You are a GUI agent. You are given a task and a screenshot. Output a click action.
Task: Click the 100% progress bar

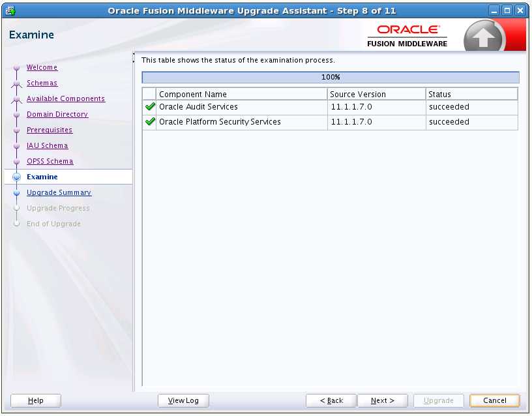(331, 77)
